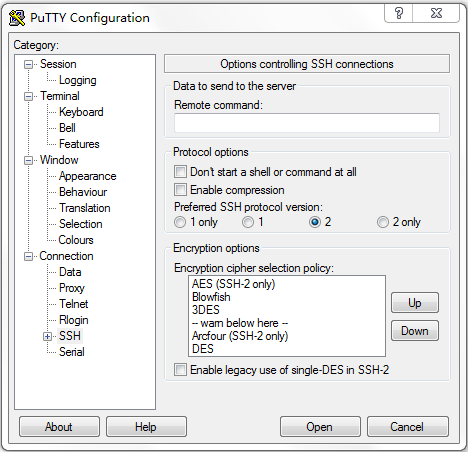
Task: Select the Colours category
Action: 76,240
